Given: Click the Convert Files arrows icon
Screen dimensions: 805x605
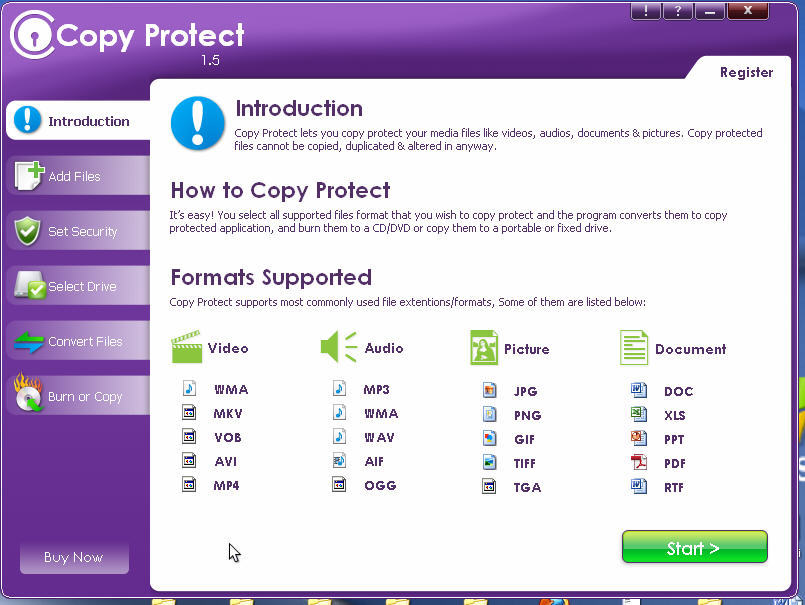Looking at the screenshot, I should (x=29, y=342).
